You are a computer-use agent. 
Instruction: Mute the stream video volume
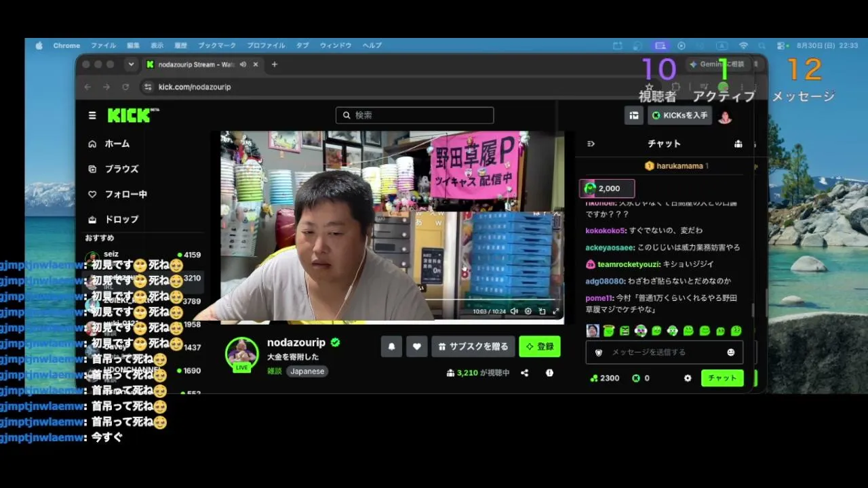coord(513,312)
